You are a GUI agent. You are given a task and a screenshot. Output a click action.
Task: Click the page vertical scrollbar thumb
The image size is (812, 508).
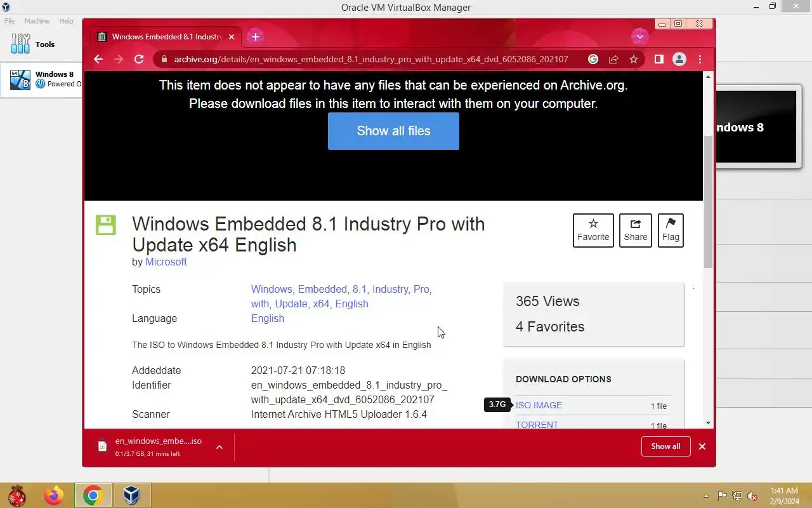(709, 201)
